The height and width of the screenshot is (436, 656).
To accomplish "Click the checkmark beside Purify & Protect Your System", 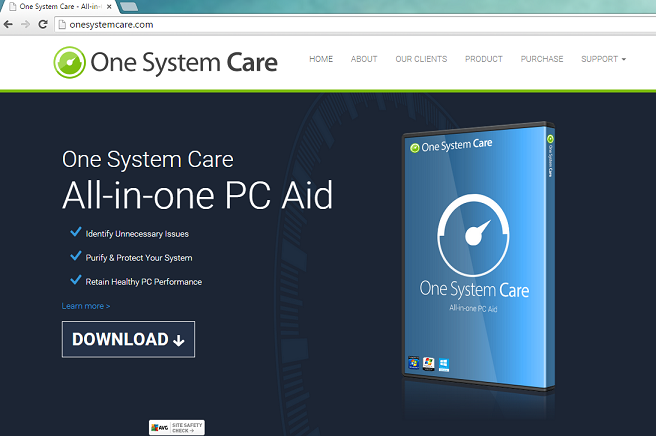I will click(x=75, y=256).
